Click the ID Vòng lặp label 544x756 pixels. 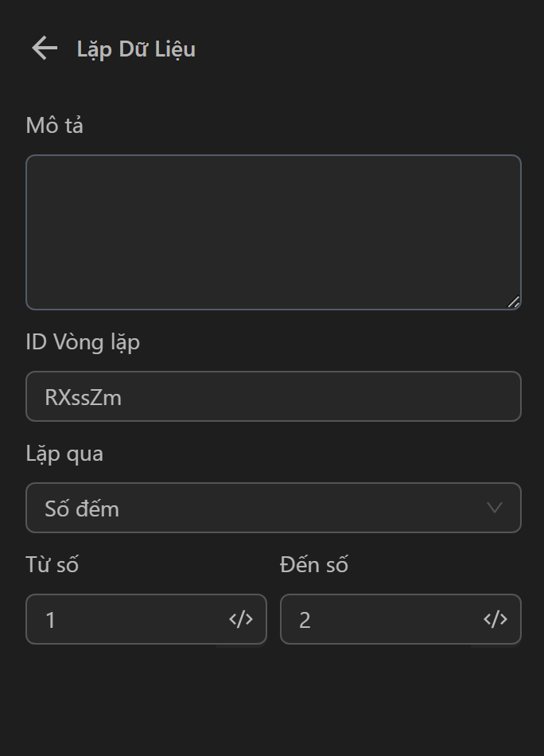83,342
